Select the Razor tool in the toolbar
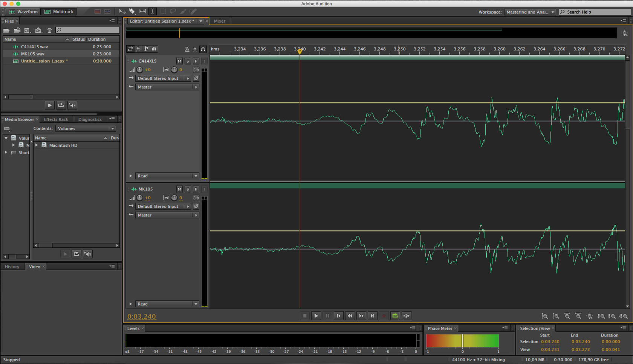 pyautogui.click(x=132, y=12)
